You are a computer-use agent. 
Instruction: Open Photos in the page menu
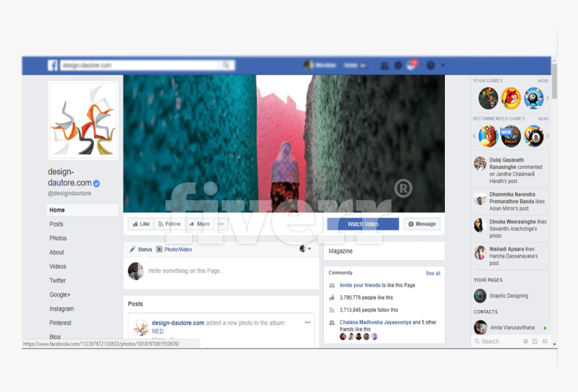(x=58, y=238)
